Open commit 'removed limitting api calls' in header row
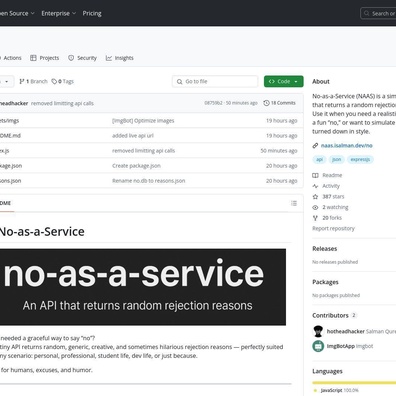The image size is (396, 396). click(x=62, y=103)
